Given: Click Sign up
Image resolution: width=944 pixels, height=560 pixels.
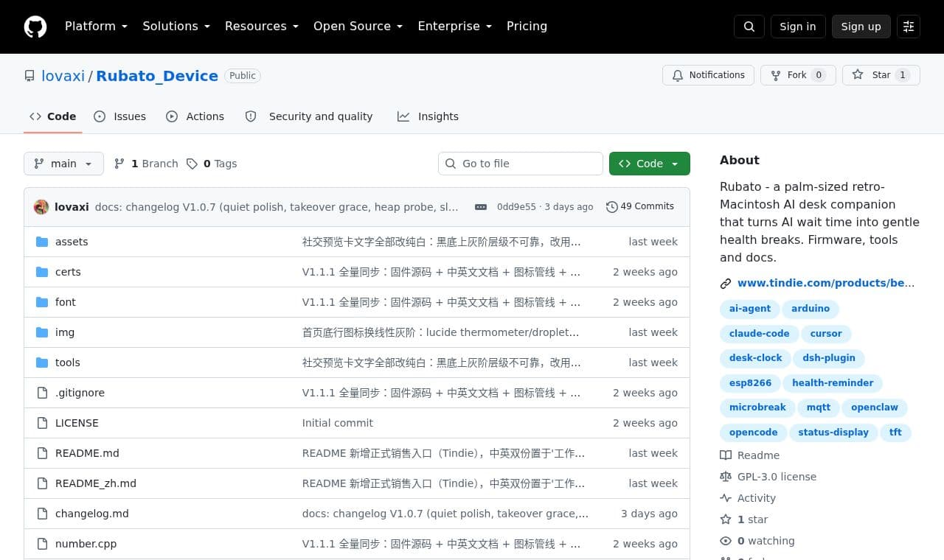Looking at the screenshot, I should pyautogui.click(x=861, y=27).
